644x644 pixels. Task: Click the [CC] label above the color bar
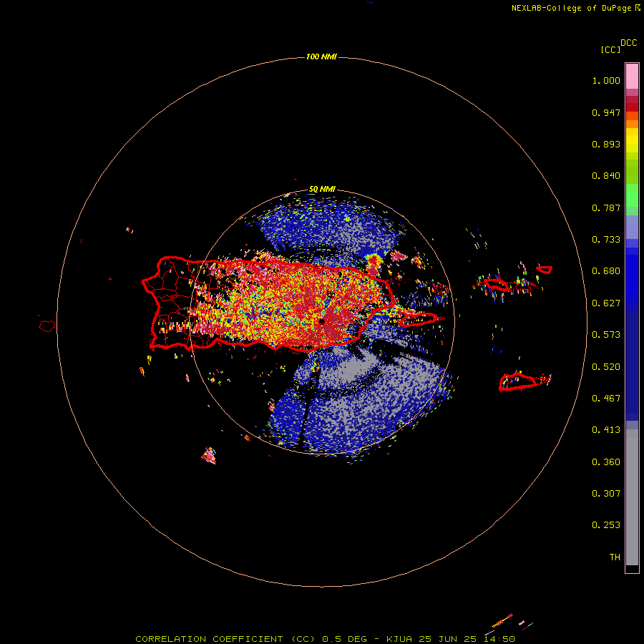(610, 49)
